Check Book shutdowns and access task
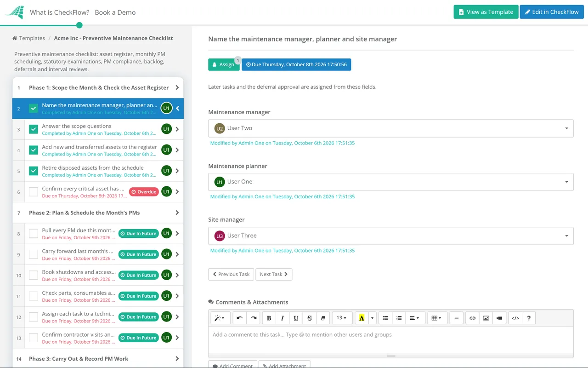588x368 pixels. (34, 275)
